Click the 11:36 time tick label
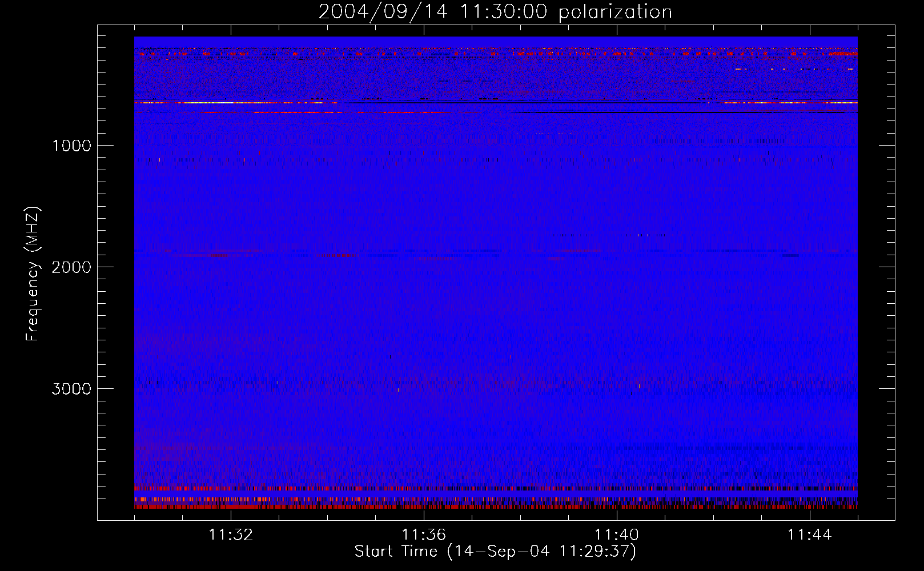Screen dimensions: 924x571 pyautogui.click(x=424, y=535)
